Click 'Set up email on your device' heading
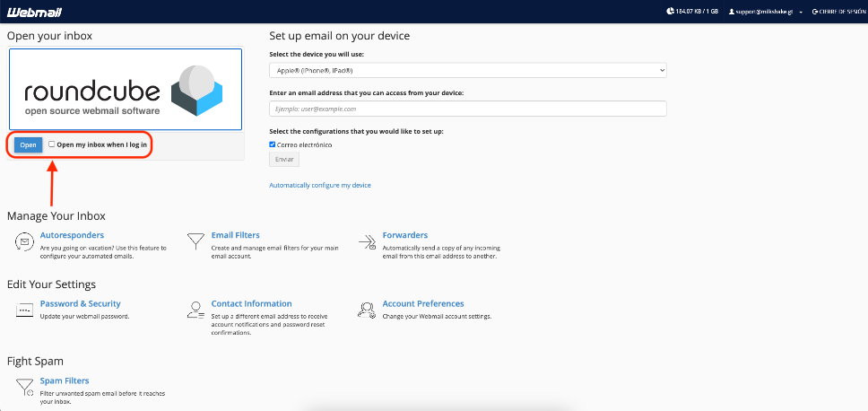This screenshot has width=868, height=411. [339, 36]
